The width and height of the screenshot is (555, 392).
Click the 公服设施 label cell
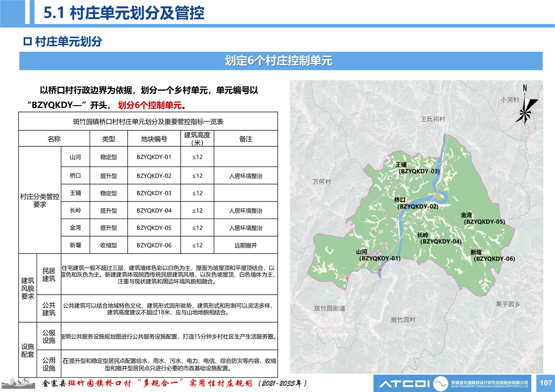coord(49,336)
